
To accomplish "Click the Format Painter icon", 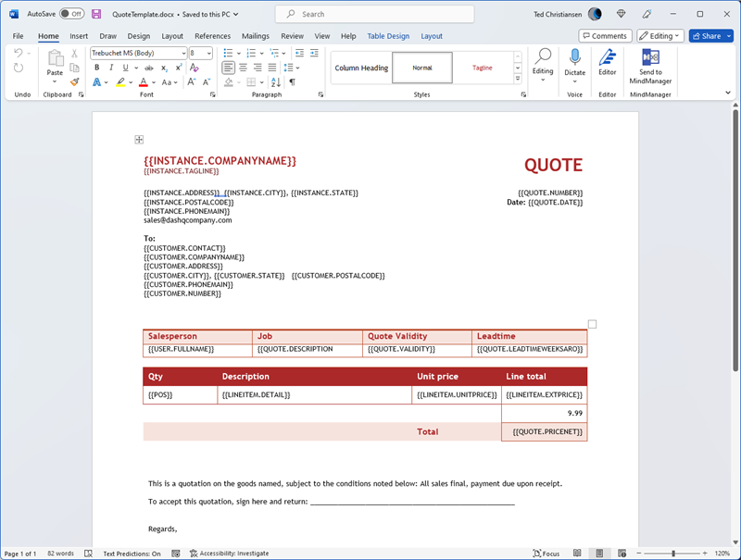I will pyautogui.click(x=74, y=81).
